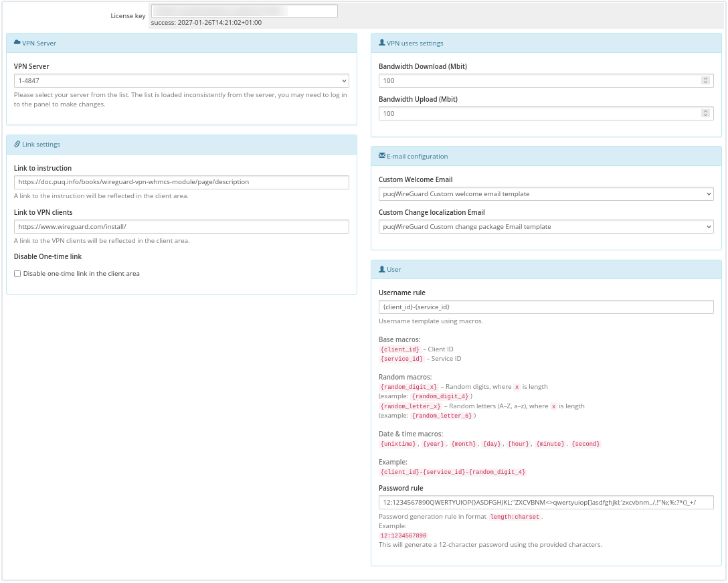Screen dimensions: 728x583
Task: Click the person icon in User panel header
Action: (x=381, y=269)
